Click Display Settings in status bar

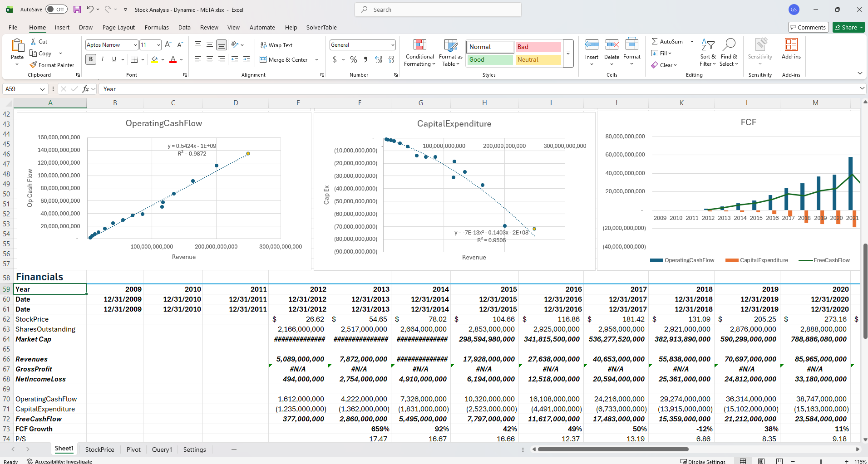pyautogui.click(x=703, y=461)
